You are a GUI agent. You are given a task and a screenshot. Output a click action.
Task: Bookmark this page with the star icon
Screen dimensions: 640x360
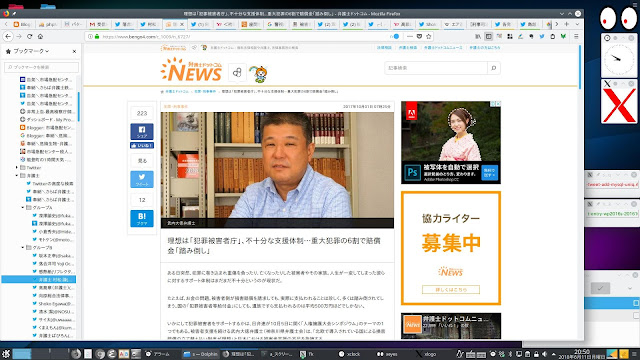click(429, 36)
